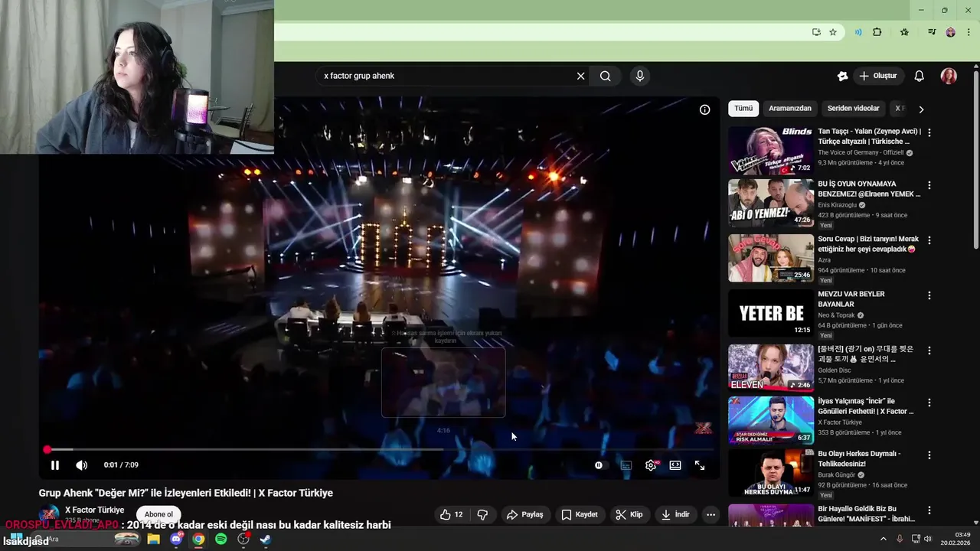Select the Seriden videolar filter chip
980x551 pixels.
[853, 109]
